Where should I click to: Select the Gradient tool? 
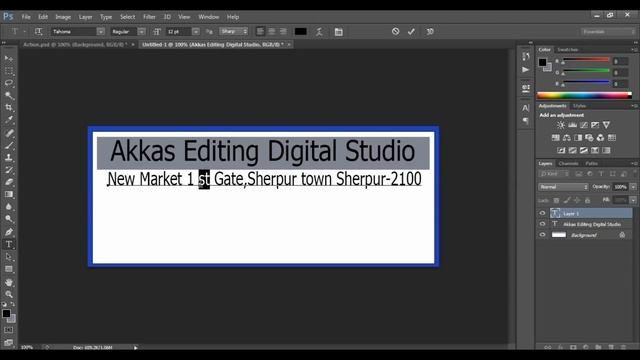pos(9,194)
